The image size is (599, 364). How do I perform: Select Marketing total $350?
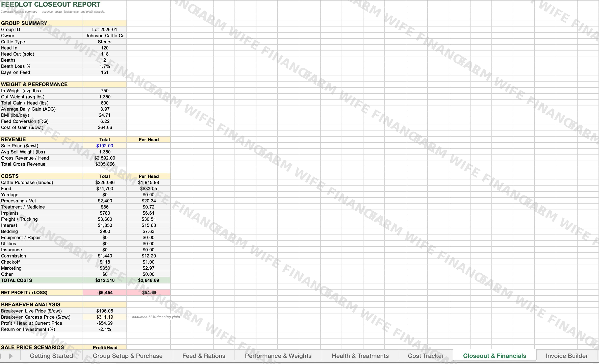[x=105, y=268]
